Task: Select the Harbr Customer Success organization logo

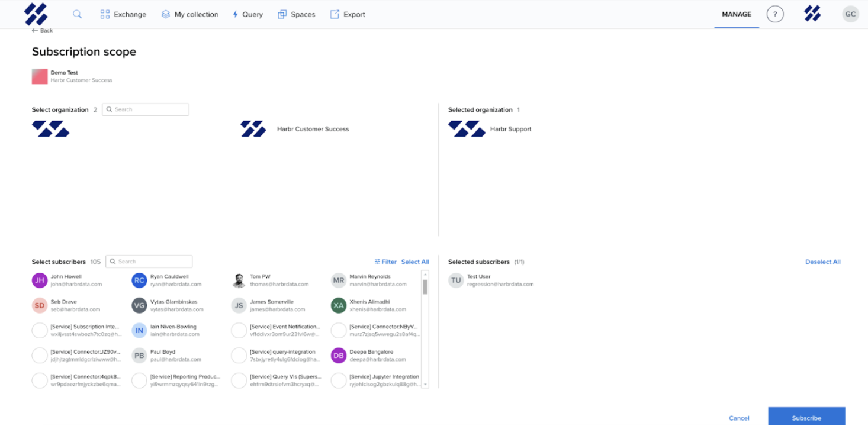Action: pos(253,129)
